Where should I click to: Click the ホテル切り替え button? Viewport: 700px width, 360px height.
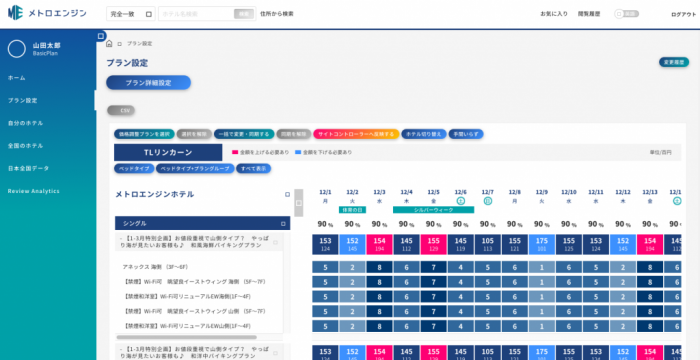point(424,134)
